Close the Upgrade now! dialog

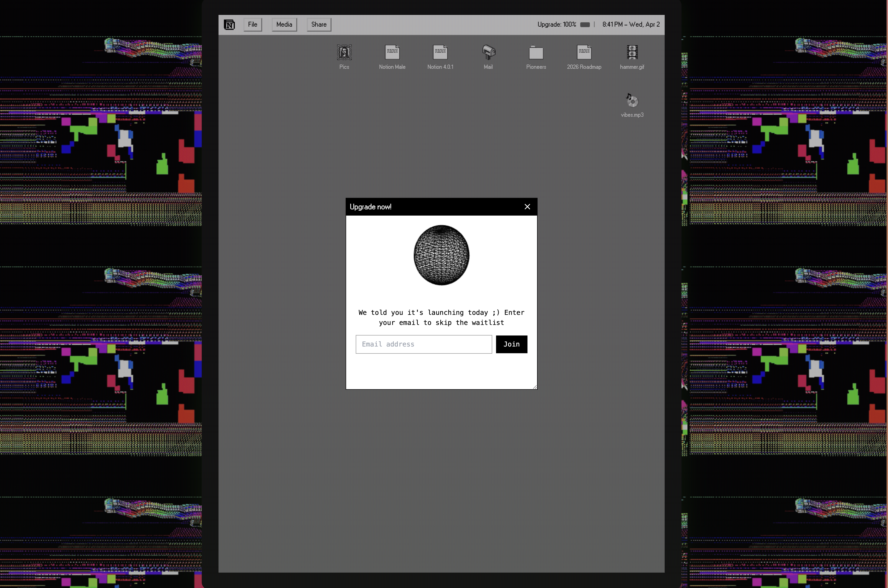tap(527, 207)
